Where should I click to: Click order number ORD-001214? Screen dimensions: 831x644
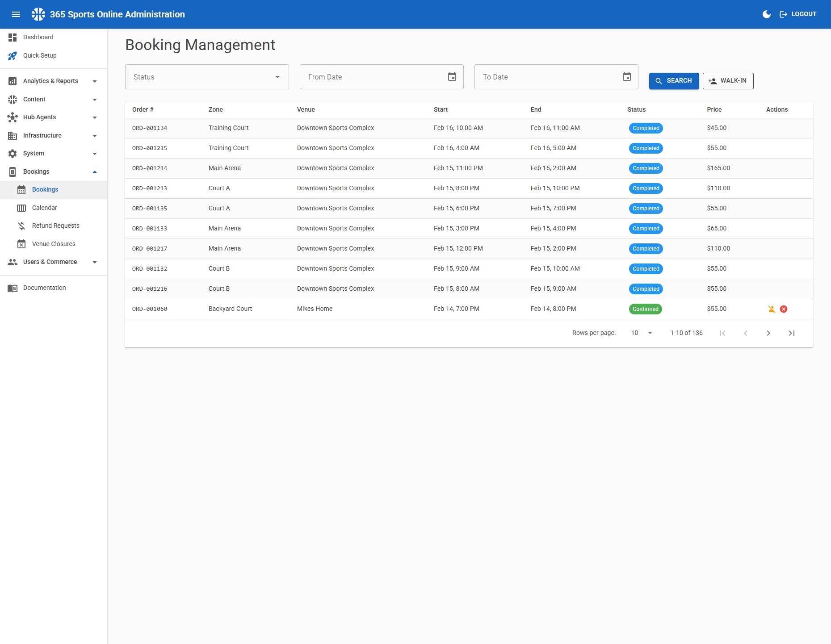(150, 168)
